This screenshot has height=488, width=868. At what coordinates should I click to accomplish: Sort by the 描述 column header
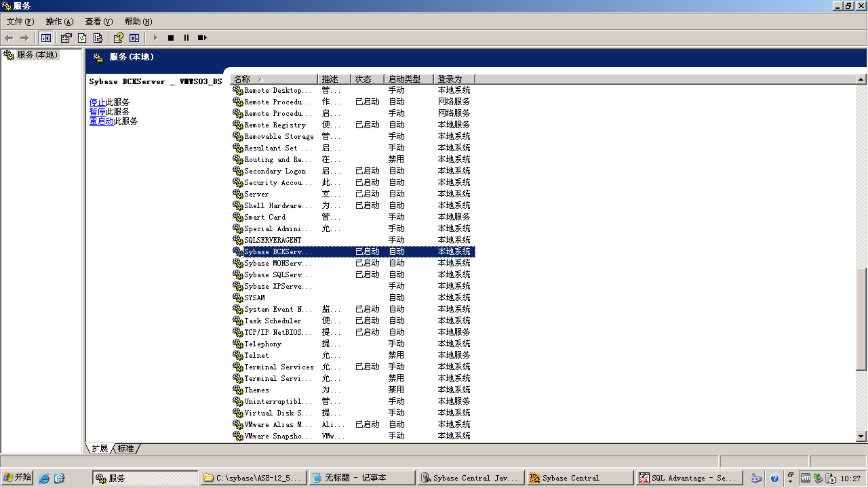coord(334,79)
